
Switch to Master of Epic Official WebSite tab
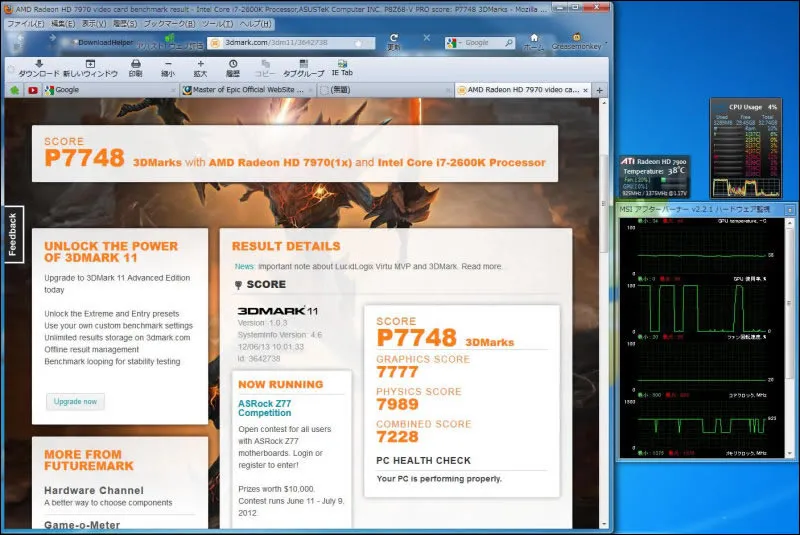click(247, 90)
